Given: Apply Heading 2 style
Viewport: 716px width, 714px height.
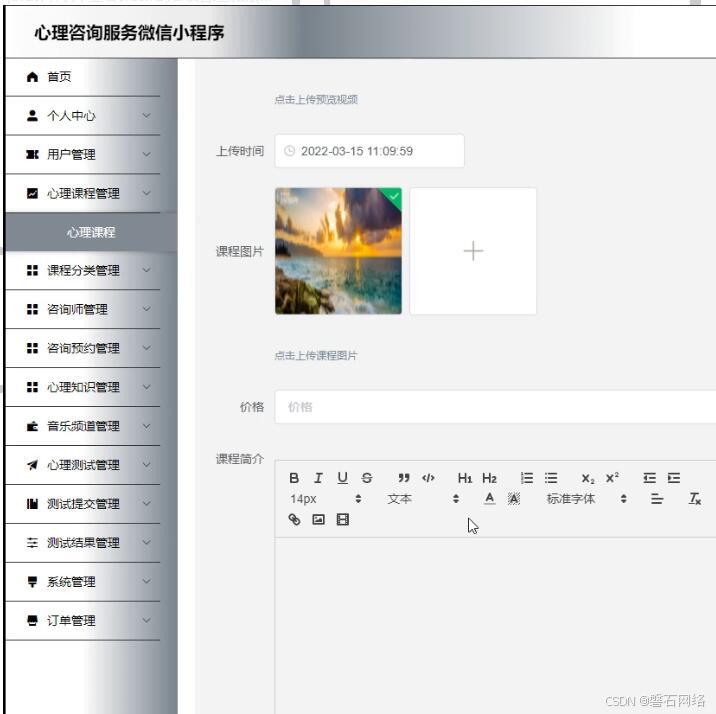Looking at the screenshot, I should coord(490,478).
